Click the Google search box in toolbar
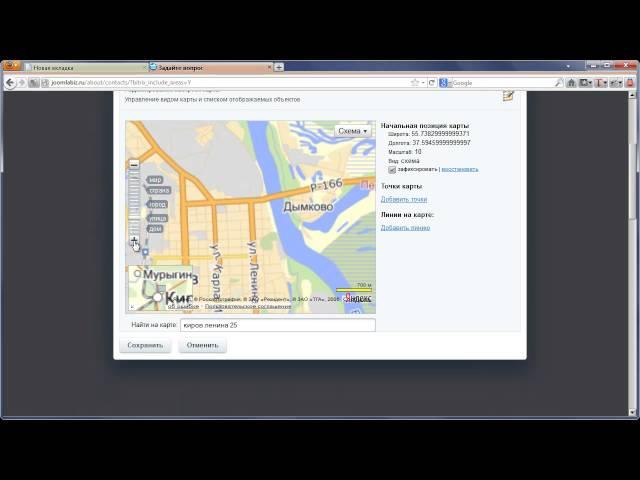The width and height of the screenshot is (640, 480). pos(504,83)
